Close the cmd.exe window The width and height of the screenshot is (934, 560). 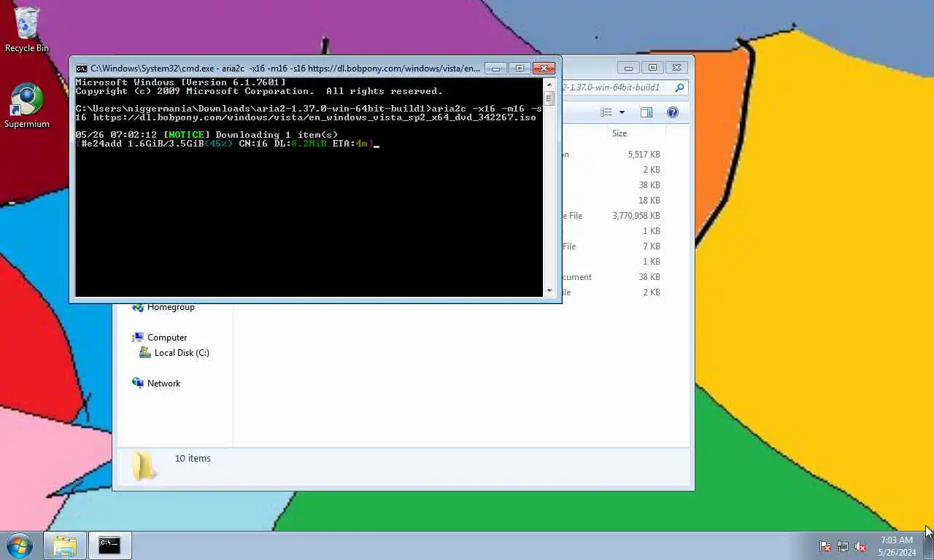(x=544, y=69)
